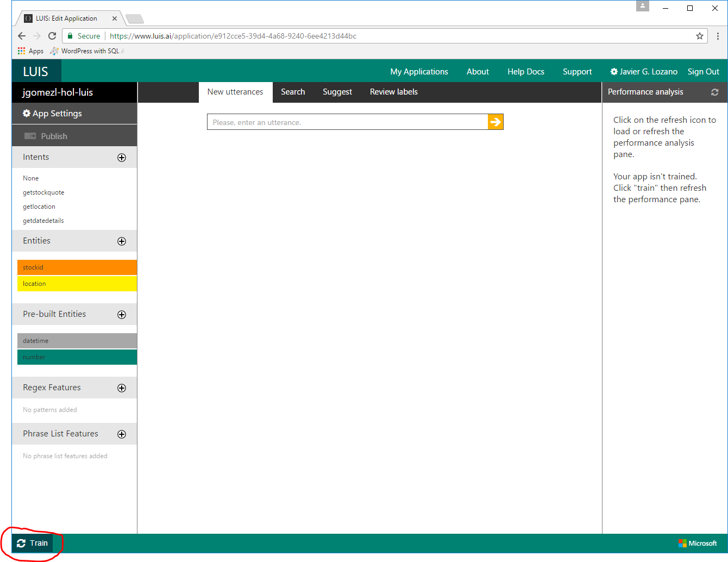728x562 pixels.
Task: Click the Pre-built Entities section header
Action: (x=74, y=314)
